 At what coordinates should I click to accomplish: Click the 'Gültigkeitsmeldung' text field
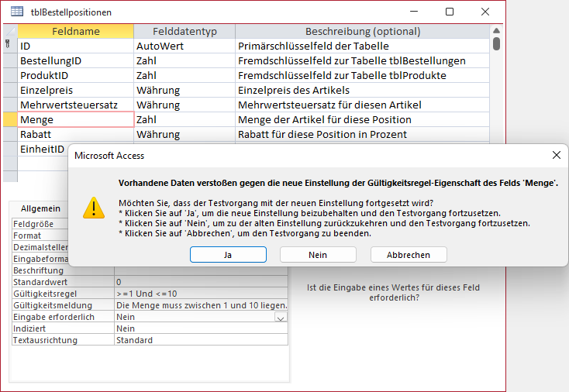[200, 305]
